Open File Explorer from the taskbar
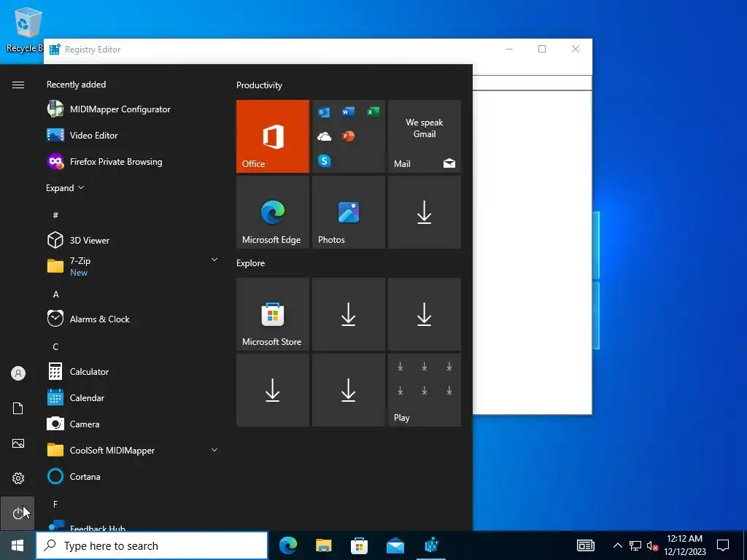Viewport: 747px width, 560px height. (323, 545)
